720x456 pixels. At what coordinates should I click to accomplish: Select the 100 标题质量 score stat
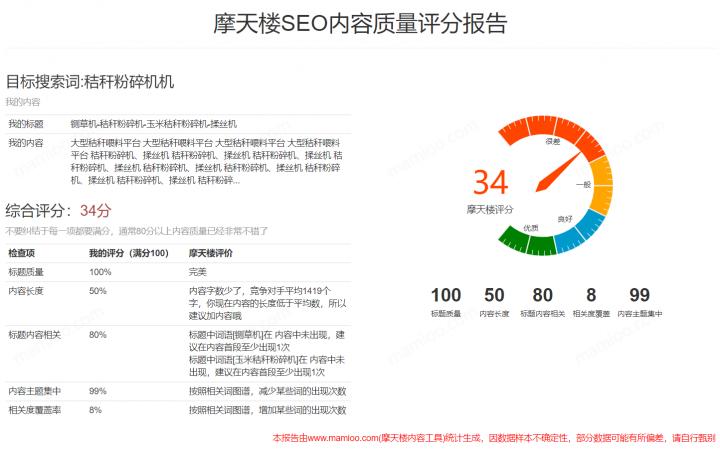446,295
